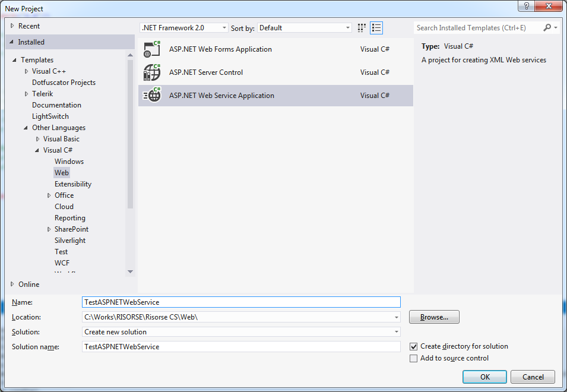Select Windows under Visual C#

pyautogui.click(x=69, y=162)
